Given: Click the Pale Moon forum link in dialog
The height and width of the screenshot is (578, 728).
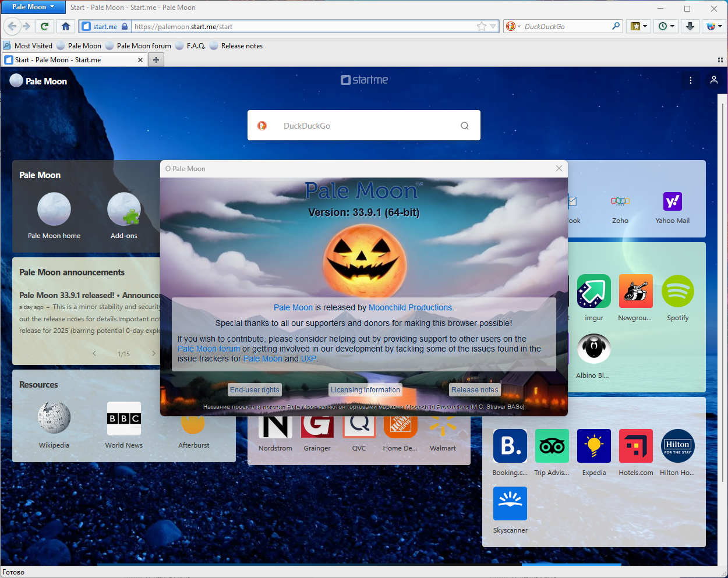Looking at the screenshot, I should click(208, 349).
